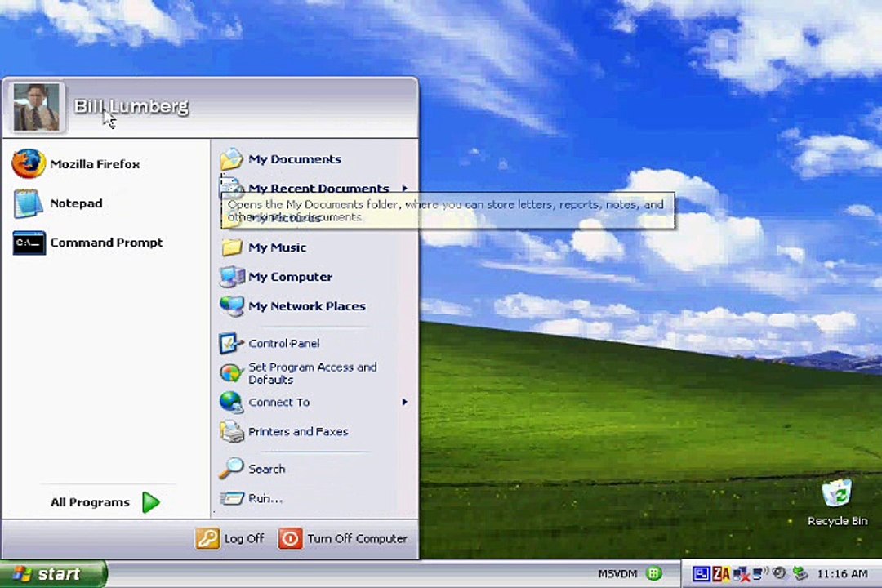Viewport: 882px width, 588px height.
Task: Open the Run... dialog
Action: click(251, 498)
